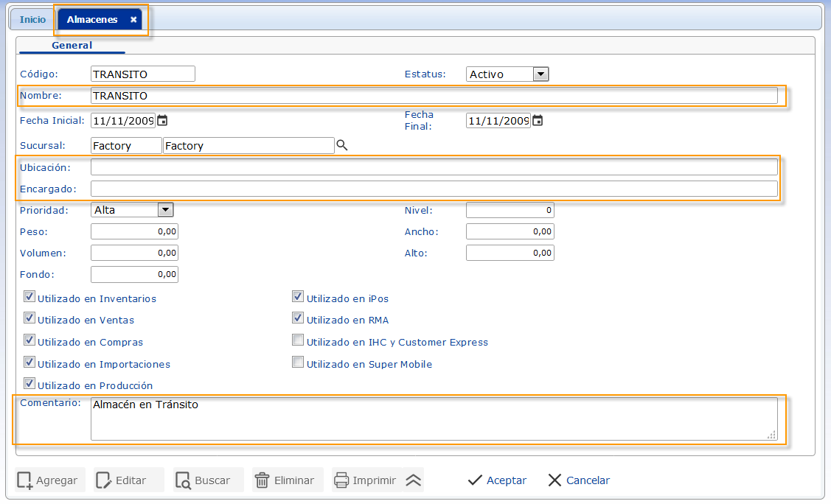Close the Almacenes tab

[x=133, y=20]
